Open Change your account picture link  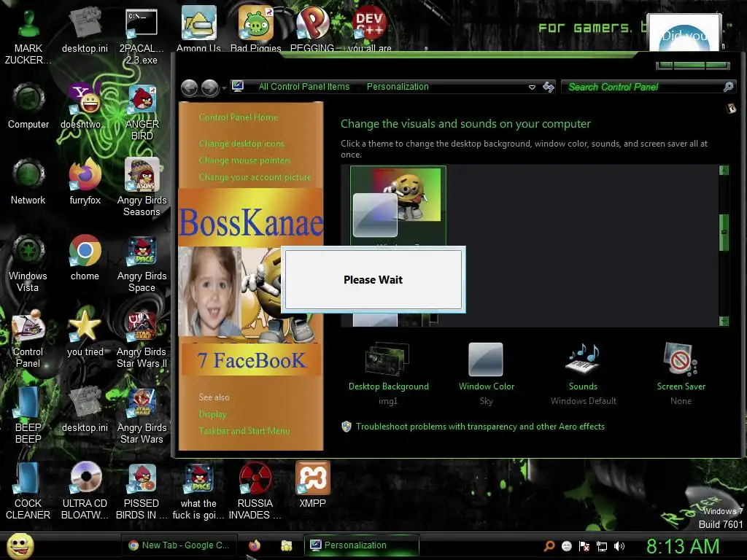click(x=255, y=177)
